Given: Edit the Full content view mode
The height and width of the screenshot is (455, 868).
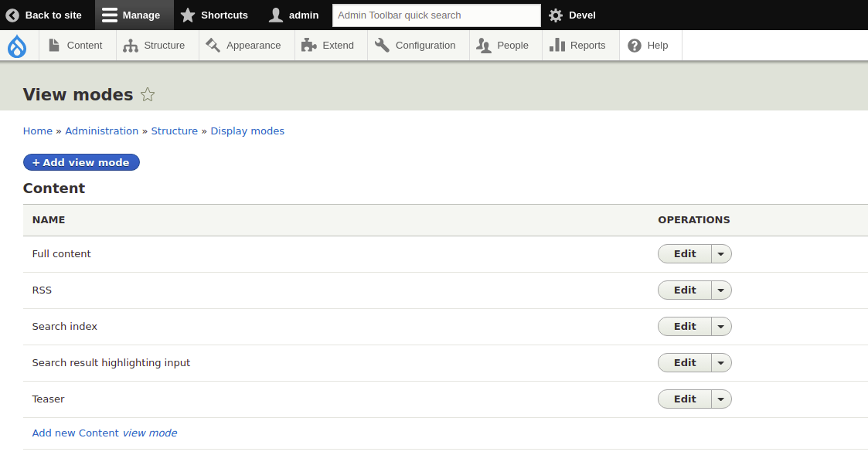Looking at the screenshot, I should pos(685,254).
